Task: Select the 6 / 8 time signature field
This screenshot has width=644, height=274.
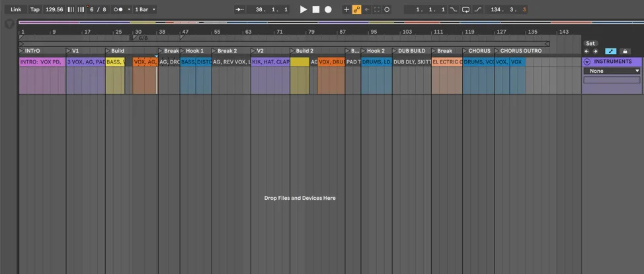Action: click(x=98, y=9)
